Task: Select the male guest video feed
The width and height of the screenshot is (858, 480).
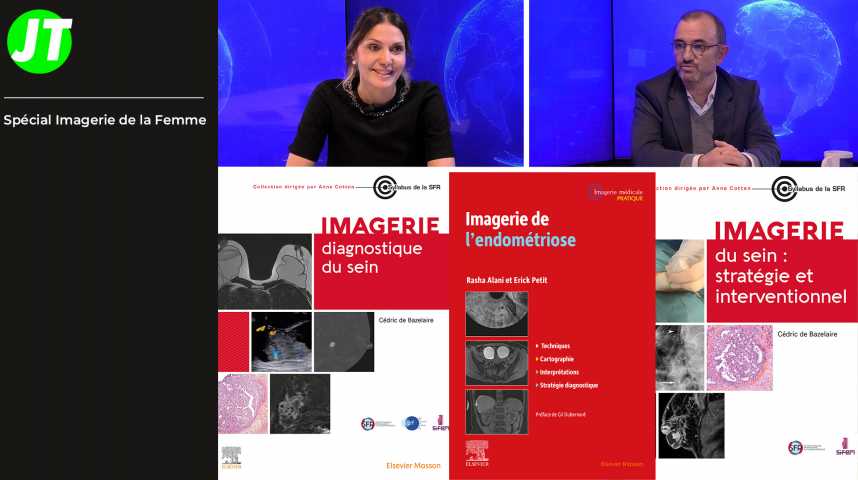Action: [693, 83]
